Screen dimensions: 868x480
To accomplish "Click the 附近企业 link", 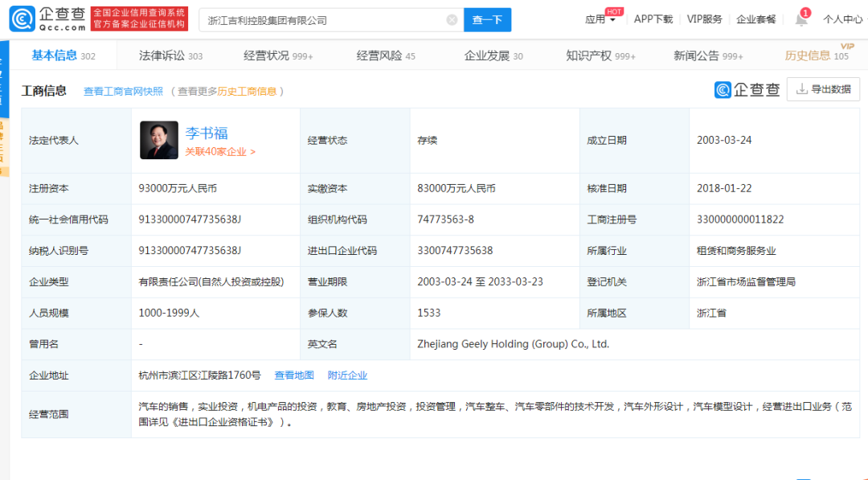I will 347,375.
